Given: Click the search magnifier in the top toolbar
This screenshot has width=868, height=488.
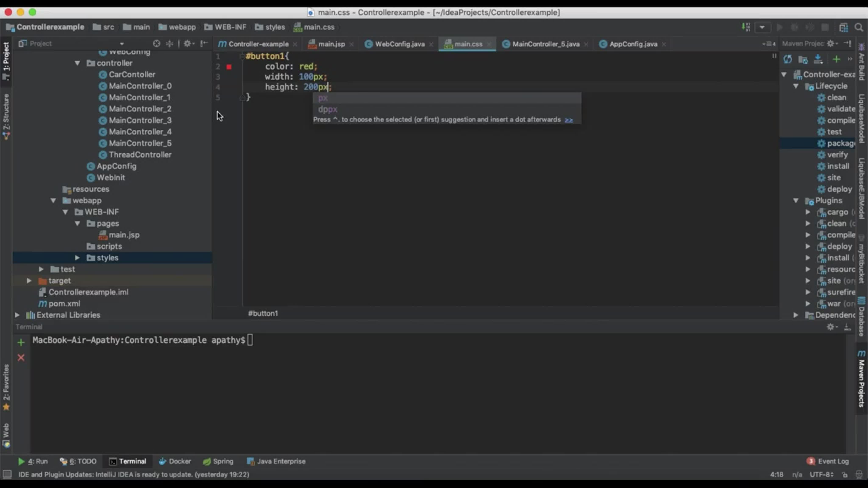Looking at the screenshot, I should (859, 27).
